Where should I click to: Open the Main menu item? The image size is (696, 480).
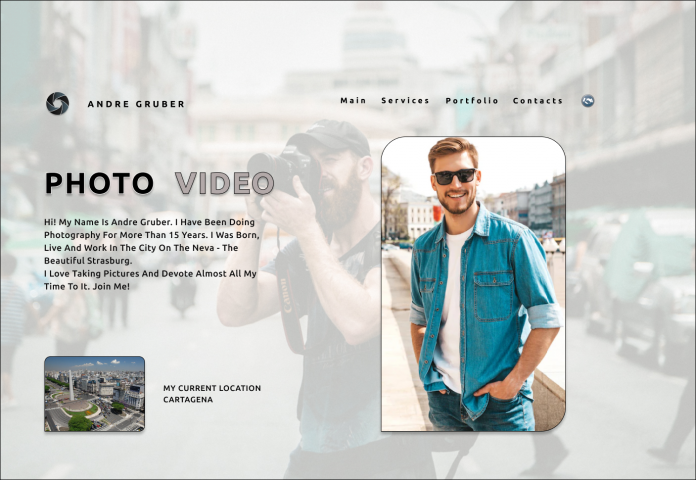[353, 101]
